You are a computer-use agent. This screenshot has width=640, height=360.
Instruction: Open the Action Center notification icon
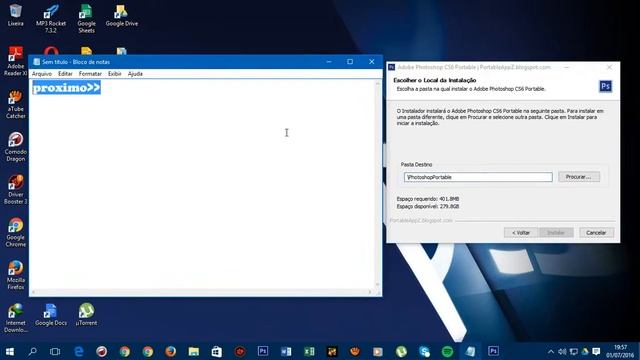click(596, 351)
